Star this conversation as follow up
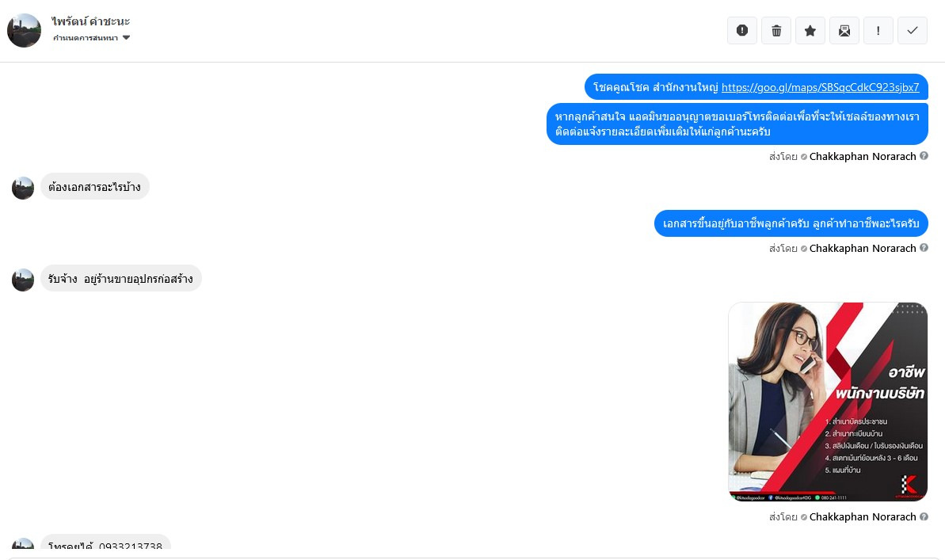This screenshot has width=945, height=560. click(x=810, y=30)
